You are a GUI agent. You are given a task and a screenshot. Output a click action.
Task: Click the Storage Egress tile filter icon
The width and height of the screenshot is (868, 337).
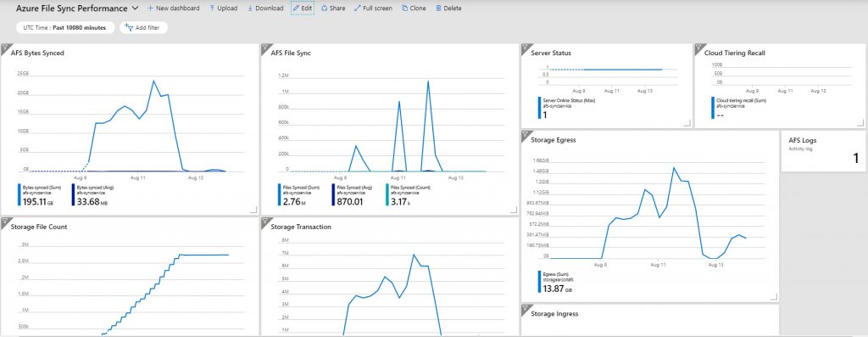(x=526, y=134)
